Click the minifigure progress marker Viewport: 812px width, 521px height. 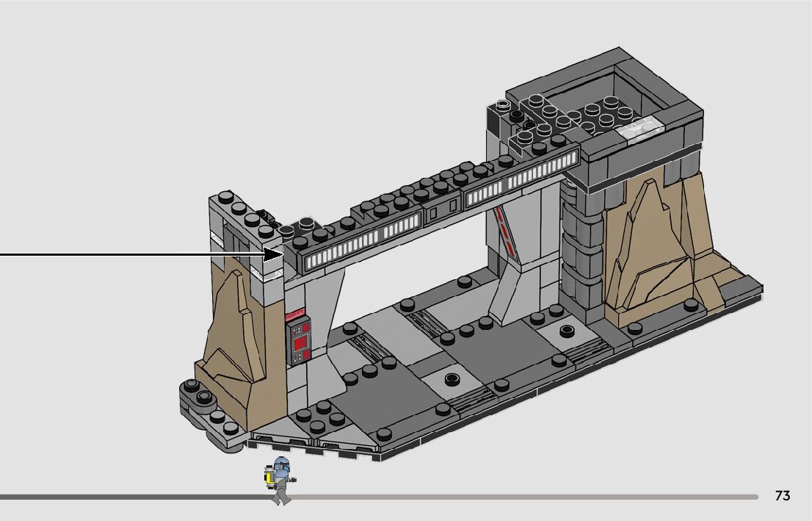tap(279, 481)
